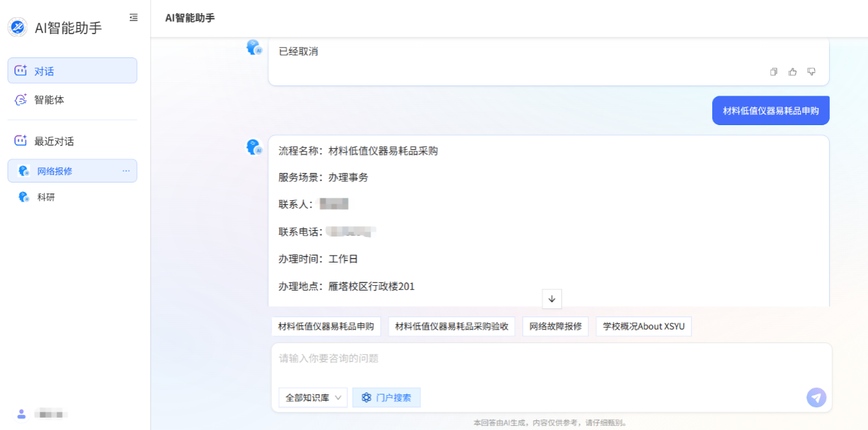Click the AI智能助手 logo icon
Image resolution: width=868 pixels, height=430 pixels.
(x=17, y=27)
